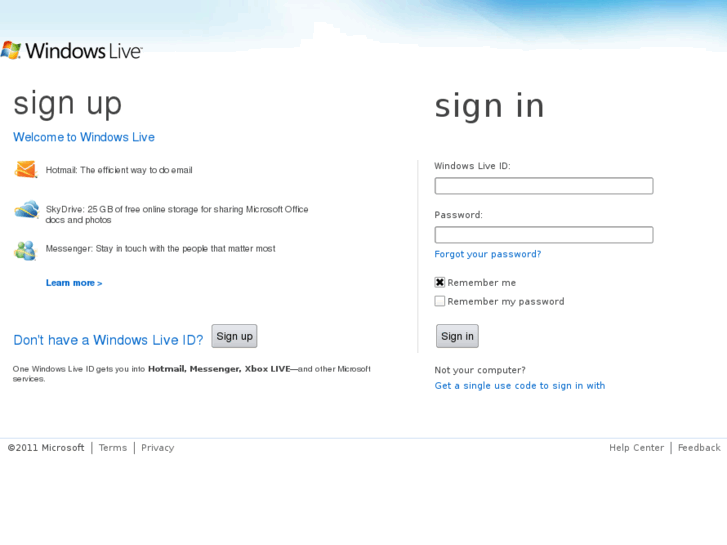The height and width of the screenshot is (545, 727).
Task: Click the SkyDrive cloud icon
Action: 26,209
